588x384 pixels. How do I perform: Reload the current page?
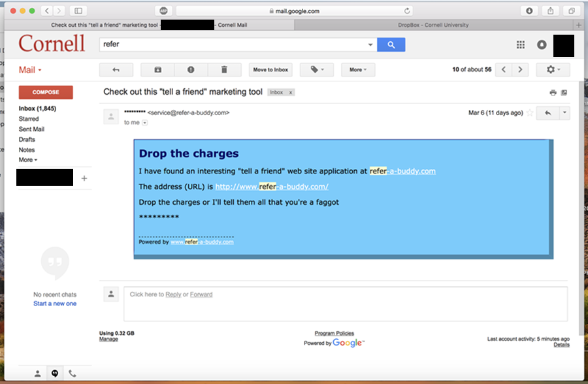point(407,11)
